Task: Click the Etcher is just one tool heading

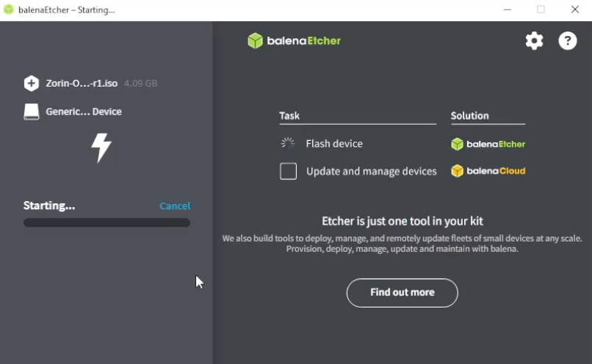Action: pyautogui.click(x=402, y=221)
